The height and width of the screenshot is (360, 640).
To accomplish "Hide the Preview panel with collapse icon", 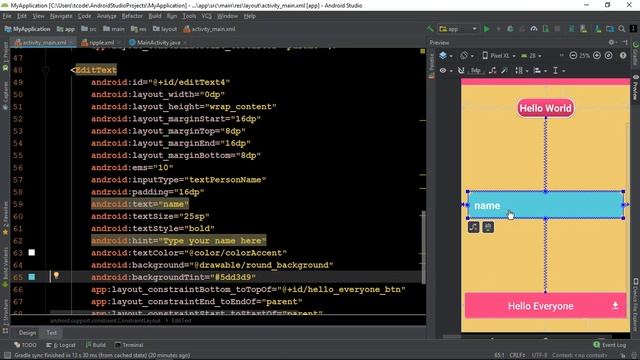I will coord(625,42).
